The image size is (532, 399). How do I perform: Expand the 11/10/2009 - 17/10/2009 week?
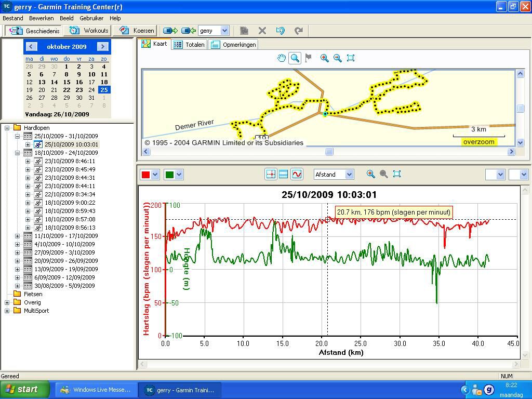click(17, 236)
